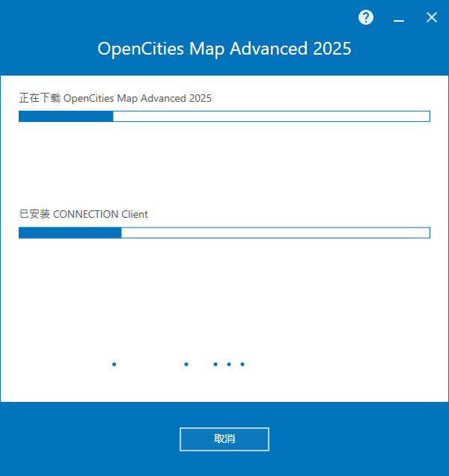Open the help question mark icon
This screenshot has width=449, height=476.
click(x=366, y=18)
